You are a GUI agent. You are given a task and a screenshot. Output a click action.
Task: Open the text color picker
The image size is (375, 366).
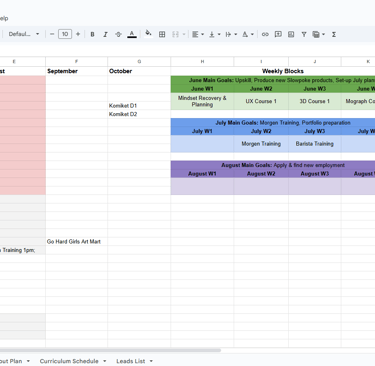pos(132,34)
